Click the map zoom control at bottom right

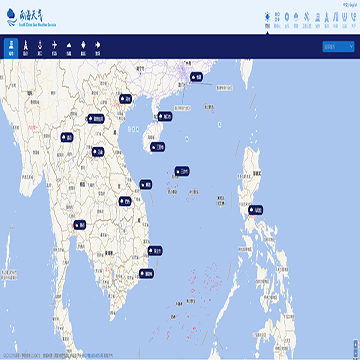point(356,349)
